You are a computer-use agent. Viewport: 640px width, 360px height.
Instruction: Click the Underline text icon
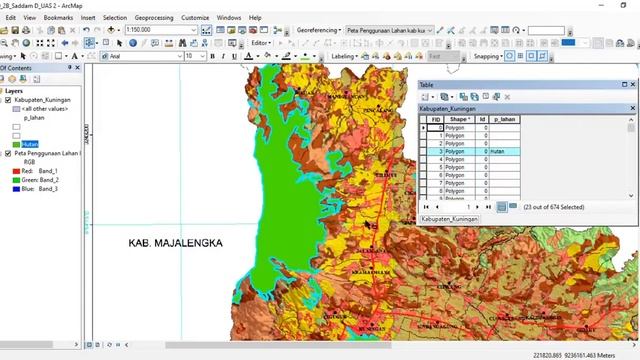tap(234, 56)
